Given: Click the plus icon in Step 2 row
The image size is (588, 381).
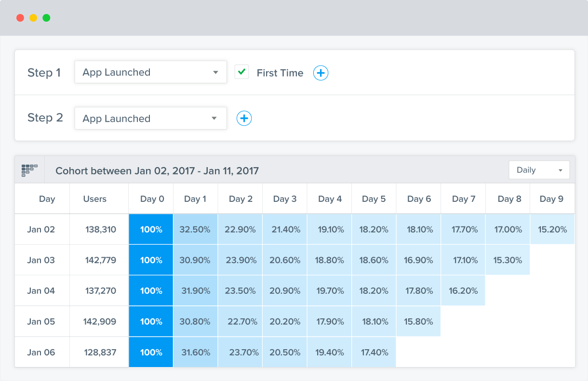Looking at the screenshot, I should (244, 118).
